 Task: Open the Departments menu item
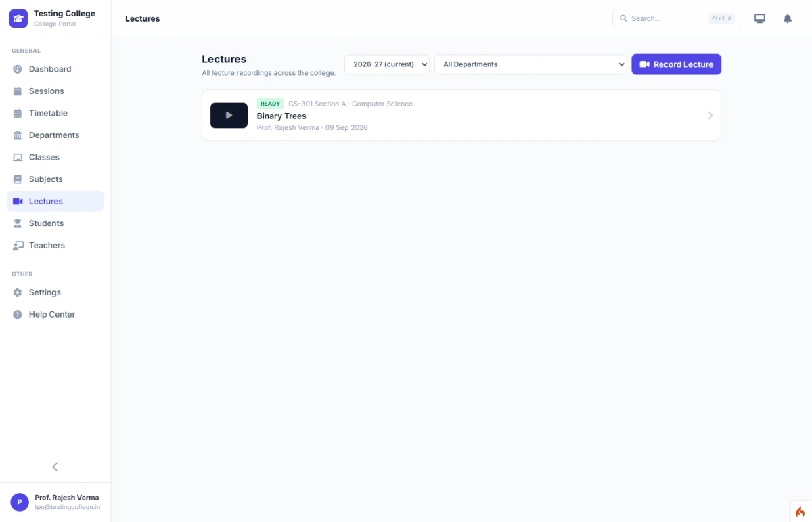click(55, 135)
